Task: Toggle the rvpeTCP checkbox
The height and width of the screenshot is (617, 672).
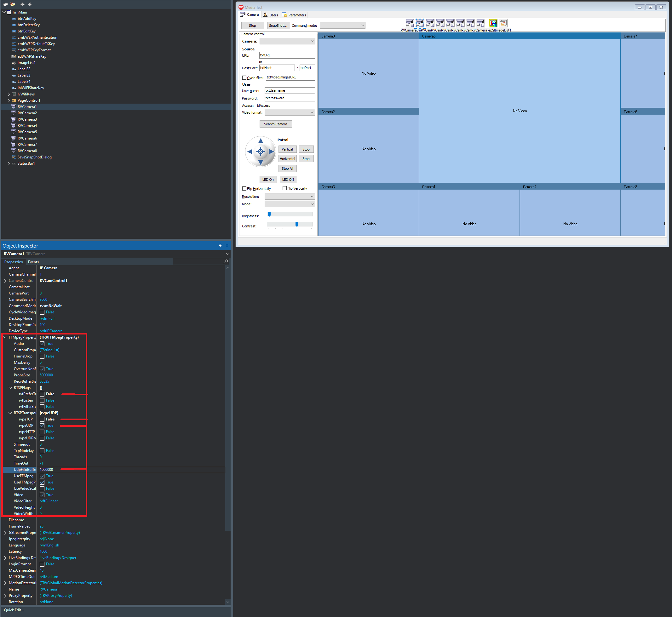Action: (x=42, y=419)
